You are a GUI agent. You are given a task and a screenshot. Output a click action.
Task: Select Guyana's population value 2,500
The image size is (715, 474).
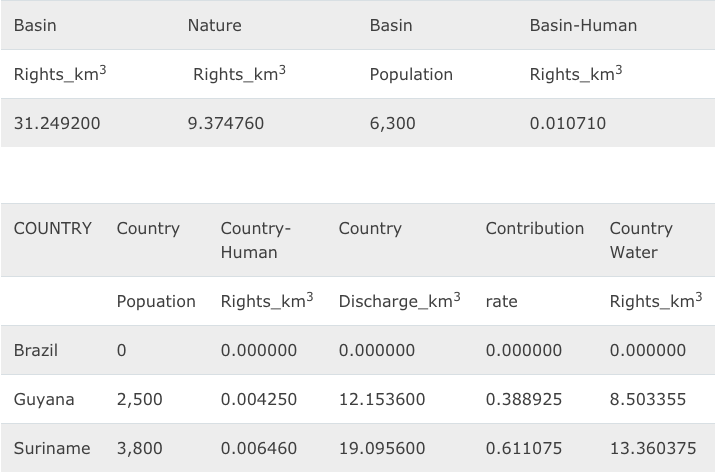[139, 400]
